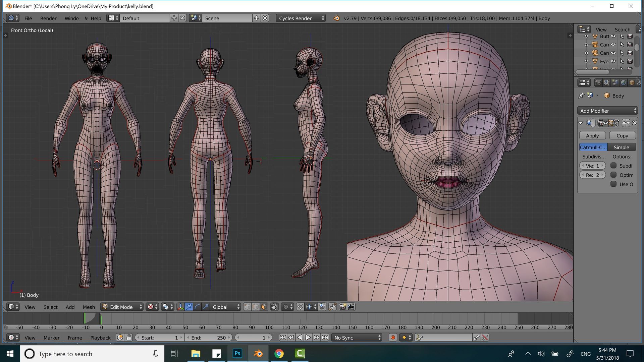The width and height of the screenshot is (644, 362).
Task: Click the End frame field
Action: (209, 338)
